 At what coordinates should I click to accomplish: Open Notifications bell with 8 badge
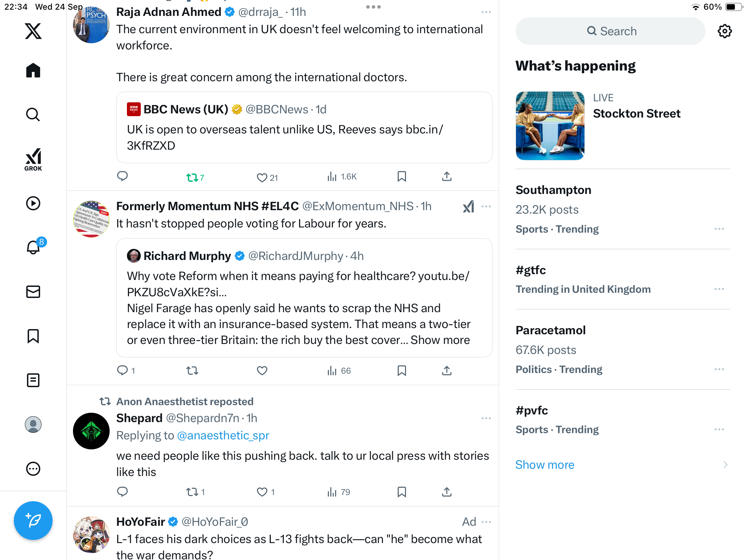tap(34, 248)
